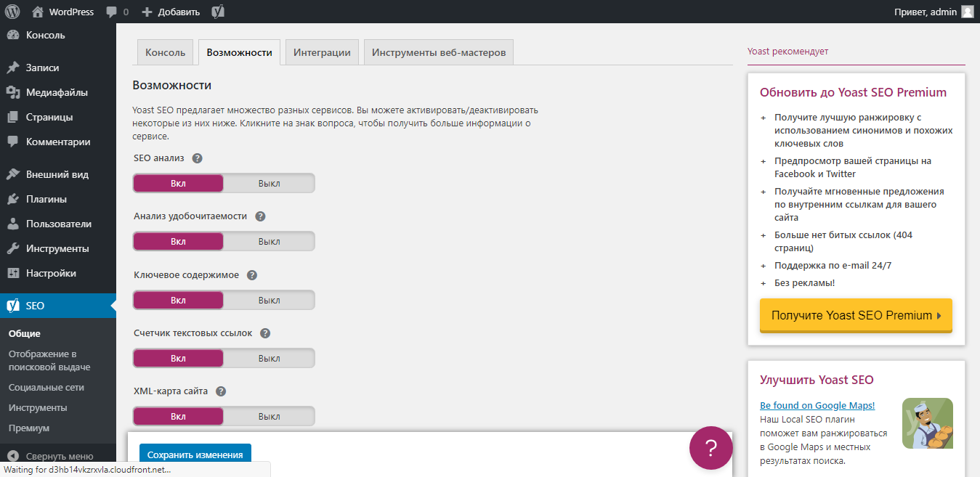This screenshot has height=477, width=980.
Task: Turn off SEO анализ with the Выкл toggle
Action: 269,183
